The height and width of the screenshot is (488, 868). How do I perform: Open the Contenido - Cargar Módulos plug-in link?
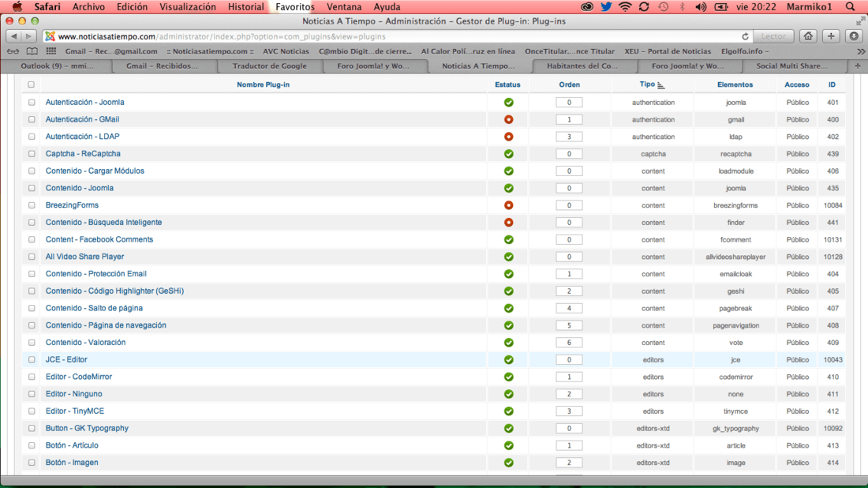point(95,171)
